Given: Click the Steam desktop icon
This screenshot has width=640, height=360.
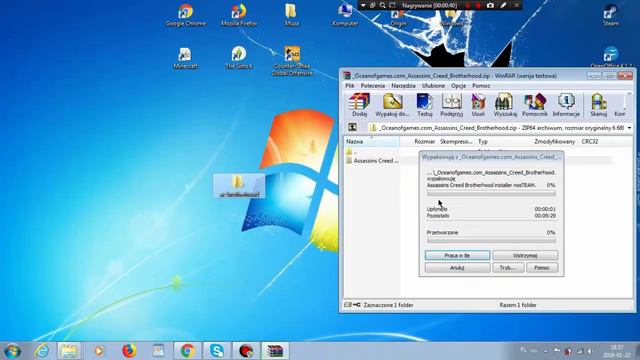Looking at the screenshot, I should coord(611,16).
